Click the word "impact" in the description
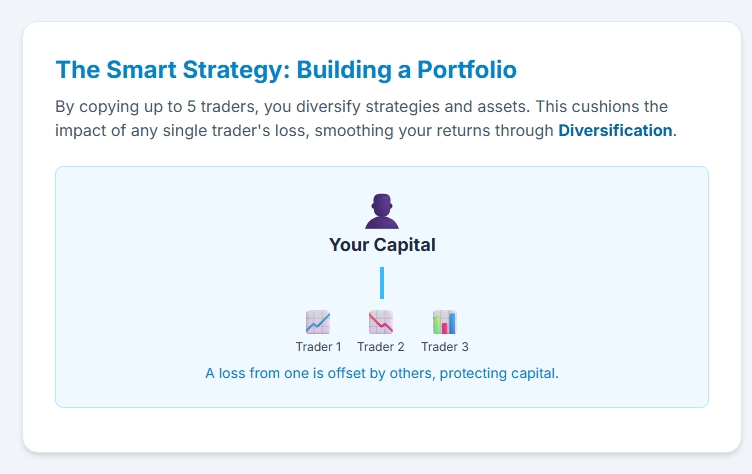The height and width of the screenshot is (474, 752). (81, 130)
